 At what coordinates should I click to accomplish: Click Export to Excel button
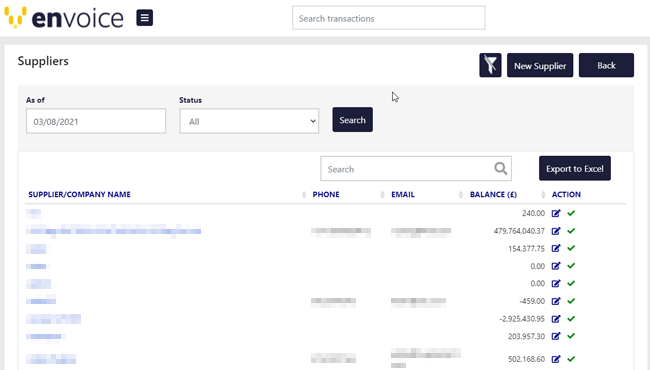[575, 168]
